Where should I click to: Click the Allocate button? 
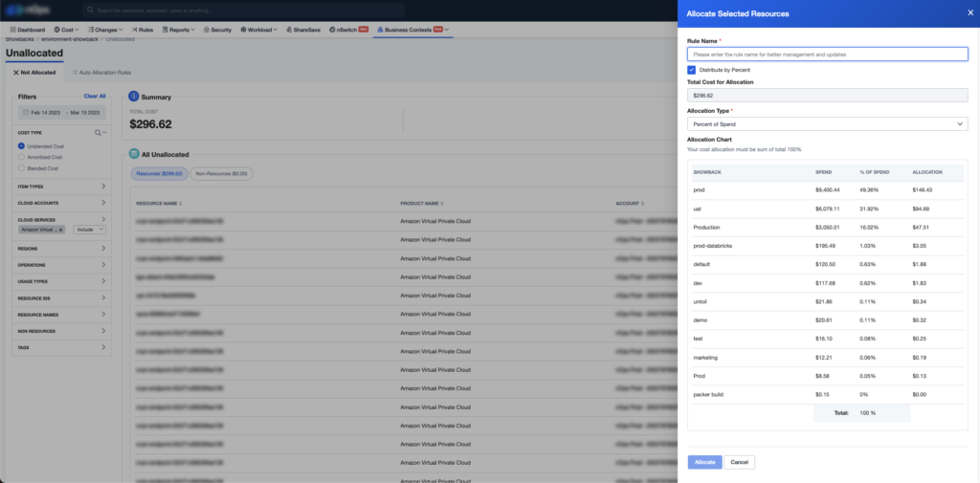(x=705, y=462)
